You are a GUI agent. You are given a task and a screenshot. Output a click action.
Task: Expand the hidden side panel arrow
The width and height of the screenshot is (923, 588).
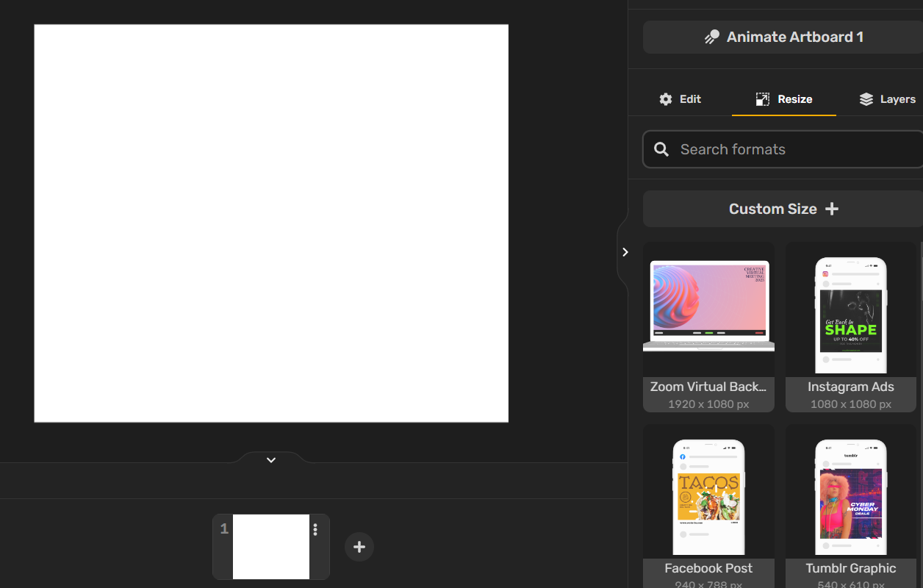[625, 251]
